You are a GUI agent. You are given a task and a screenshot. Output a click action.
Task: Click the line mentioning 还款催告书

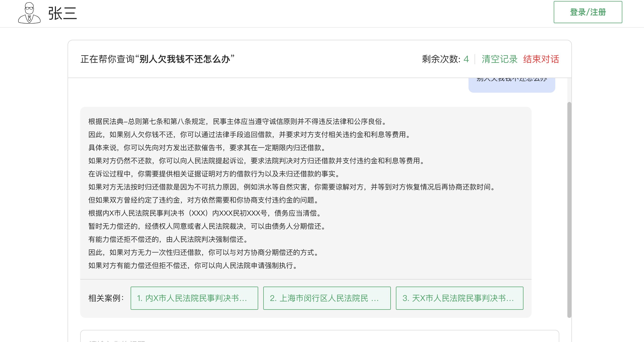207,148
